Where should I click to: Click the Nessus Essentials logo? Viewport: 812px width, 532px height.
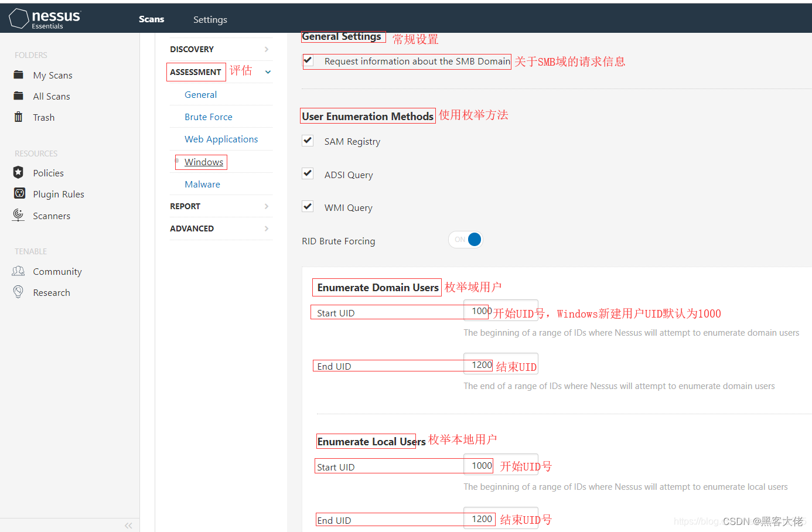coord(45,19)
